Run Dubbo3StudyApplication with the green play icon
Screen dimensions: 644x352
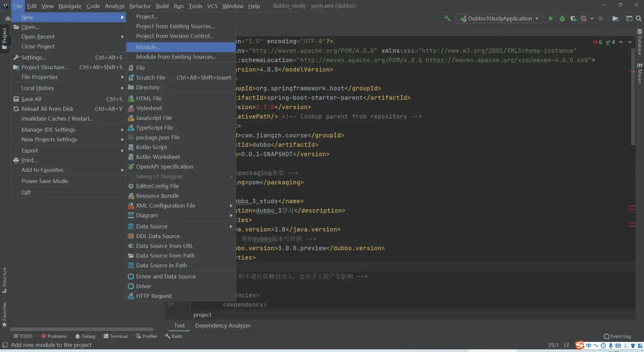[550, 18]
